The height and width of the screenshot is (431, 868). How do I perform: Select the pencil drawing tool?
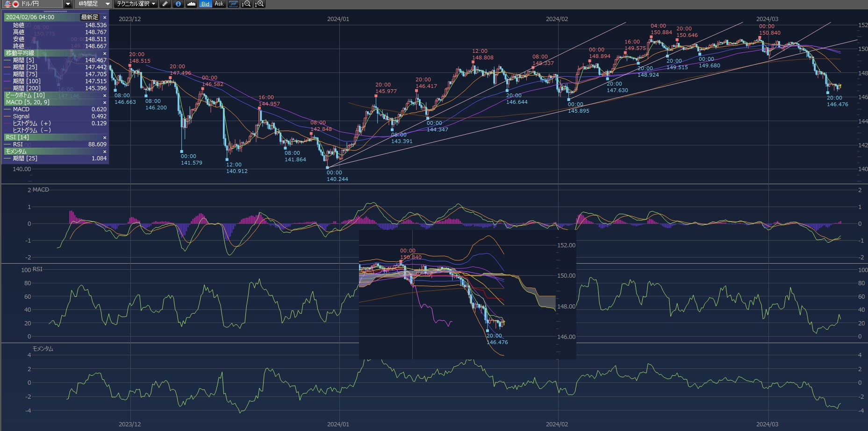pos(165,4)
